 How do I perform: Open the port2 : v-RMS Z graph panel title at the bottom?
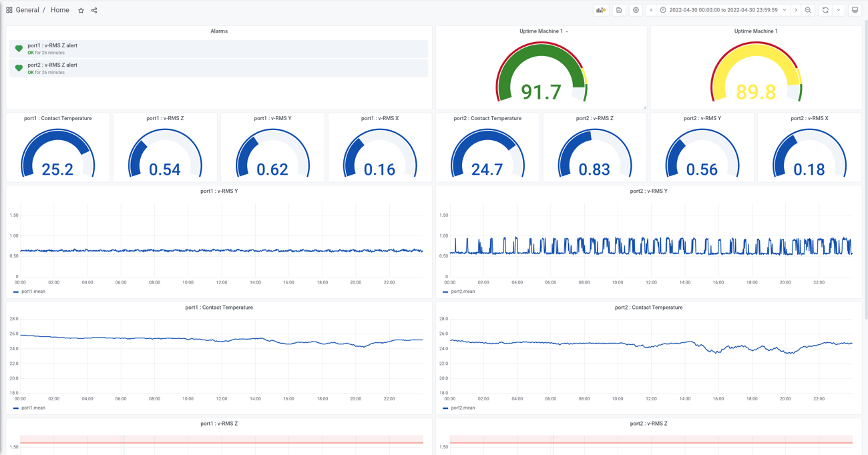pyautogui.click(x=648, y=424)
